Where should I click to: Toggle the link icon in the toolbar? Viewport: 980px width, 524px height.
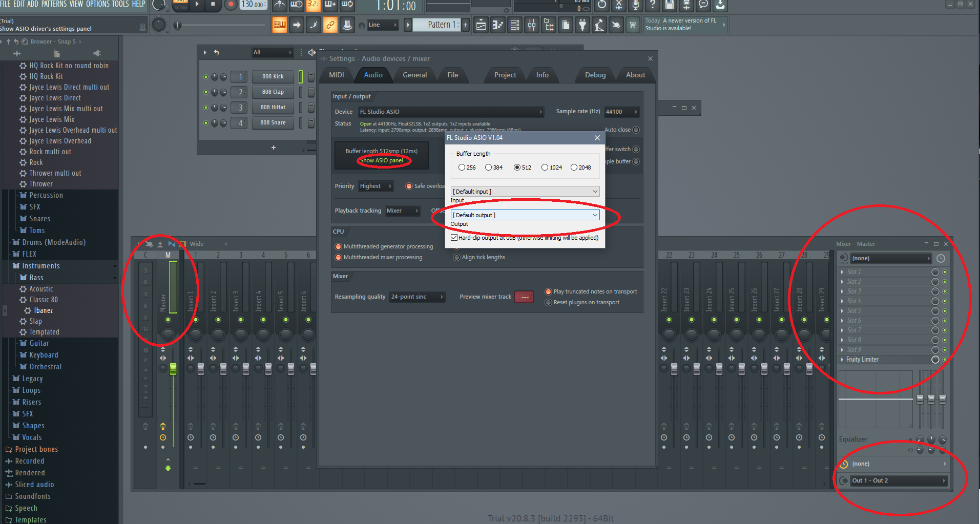[330, 25]
